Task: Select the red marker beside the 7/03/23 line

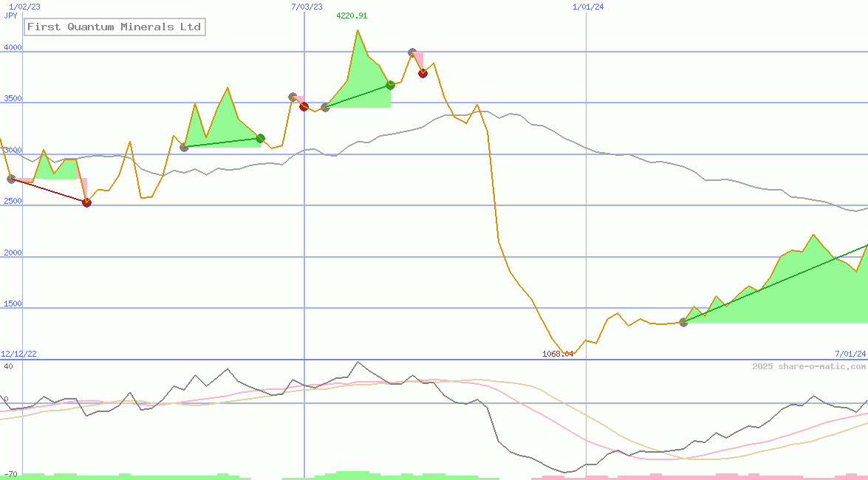Action: point(304,106)
